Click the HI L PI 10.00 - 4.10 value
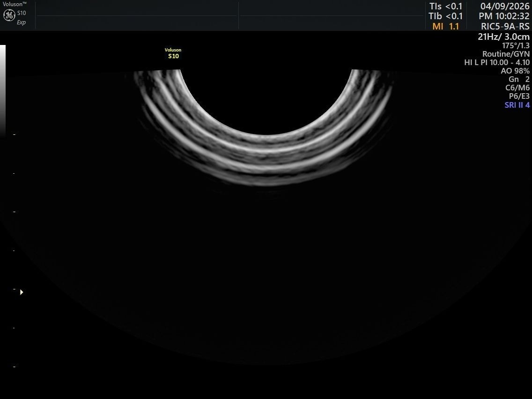Image resolution: width=532 pixels, height=399 pixels. coord(497,62)
